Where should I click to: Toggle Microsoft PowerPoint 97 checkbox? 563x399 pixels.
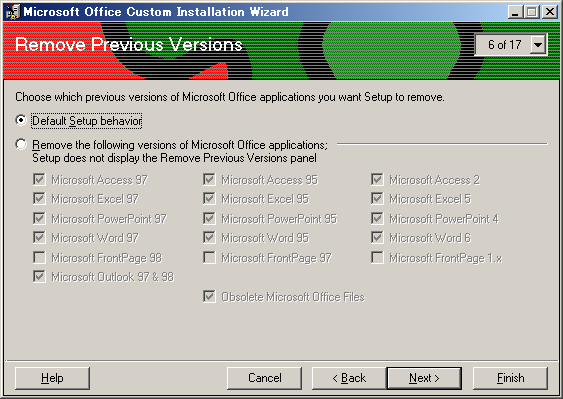click(39, 218)
